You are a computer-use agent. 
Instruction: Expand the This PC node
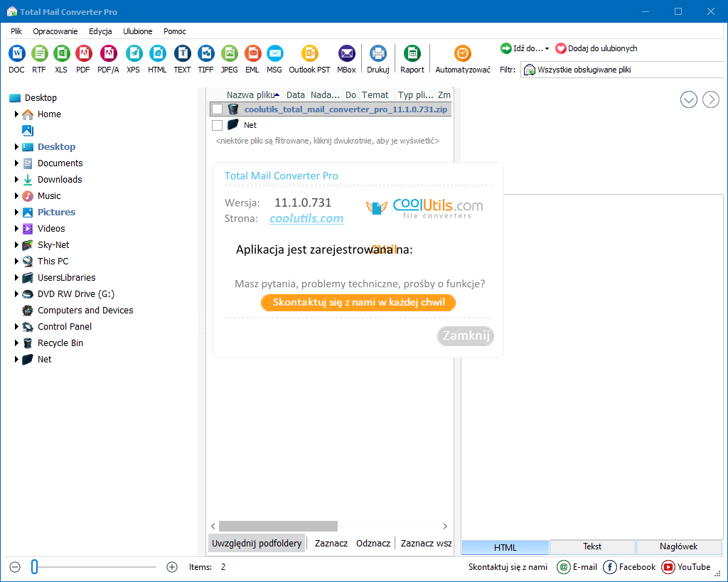(16, 261)
